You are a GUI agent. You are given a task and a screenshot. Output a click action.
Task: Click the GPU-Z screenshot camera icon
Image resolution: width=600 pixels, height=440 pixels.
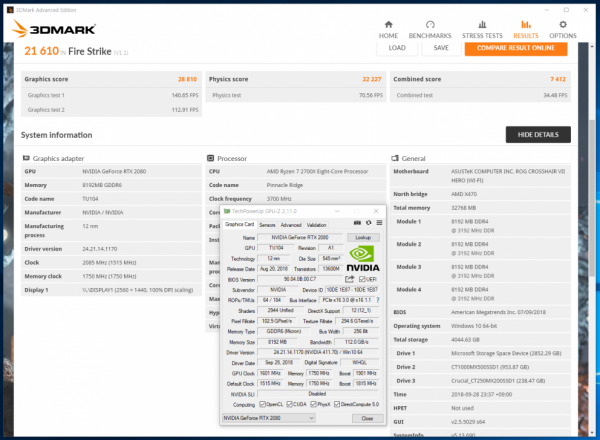click(x=357, y=223)
